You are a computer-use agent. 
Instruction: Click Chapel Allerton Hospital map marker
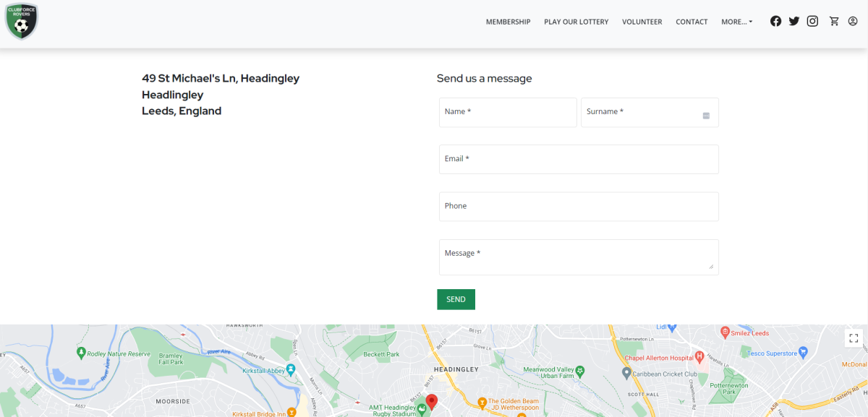(x=699, y=356)
